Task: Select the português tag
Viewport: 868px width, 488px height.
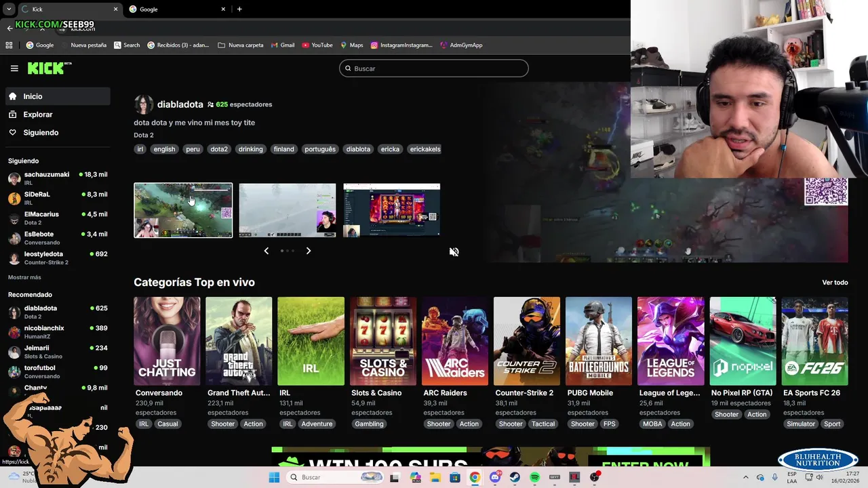Action: click(x=320, y=149)
